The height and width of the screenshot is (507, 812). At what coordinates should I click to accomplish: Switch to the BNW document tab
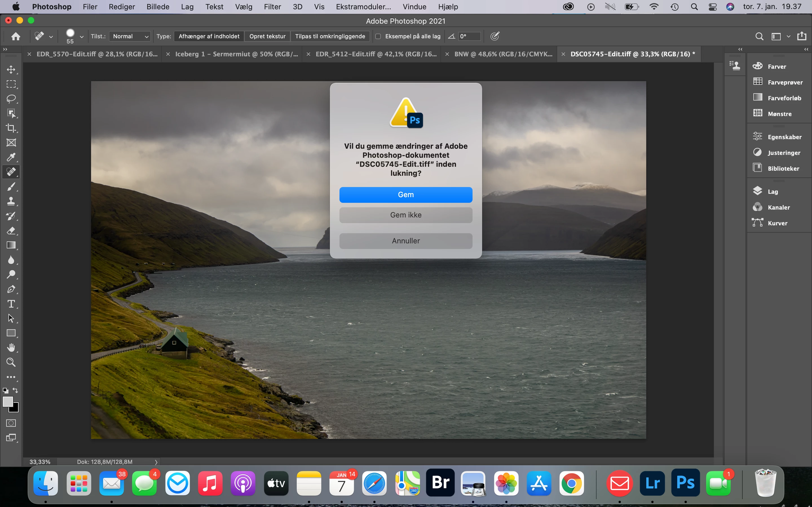(x=503, y=54)
